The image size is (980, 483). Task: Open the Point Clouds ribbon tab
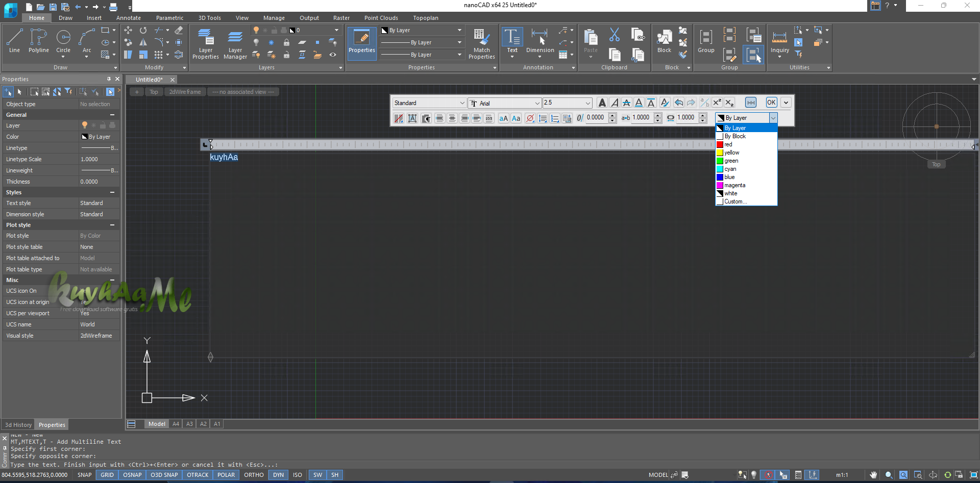381,18
